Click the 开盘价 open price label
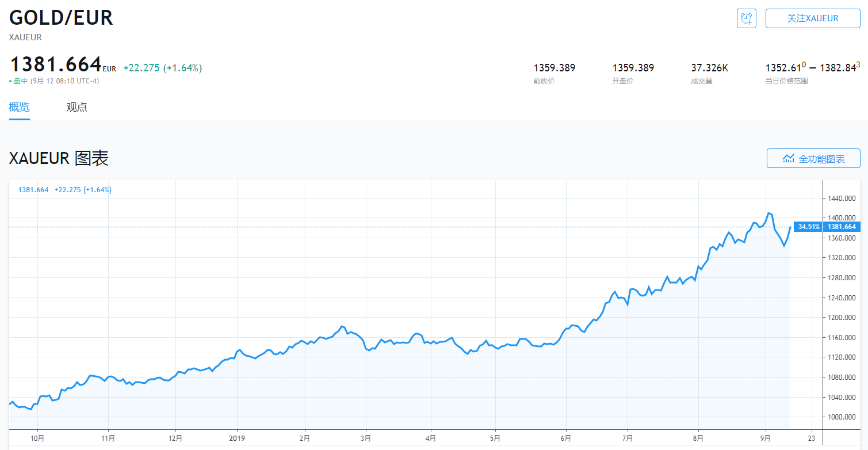Image resolution: width=868 pixels, height=450 pixels. [x=623, y=81]
